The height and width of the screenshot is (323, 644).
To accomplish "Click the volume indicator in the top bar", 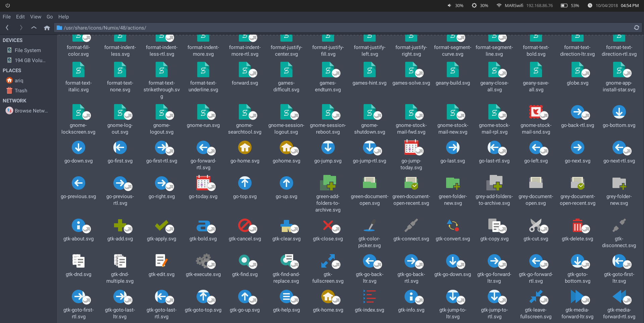I will tap(449, 5).
